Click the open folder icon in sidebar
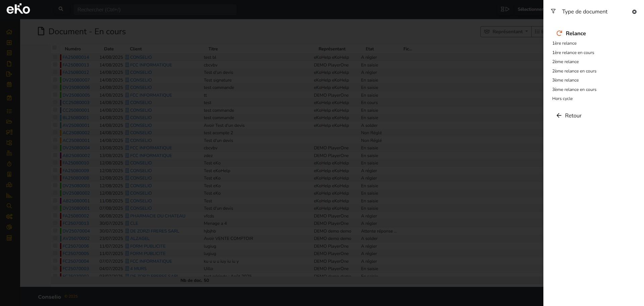644x306 pixels. click(9, 121)
